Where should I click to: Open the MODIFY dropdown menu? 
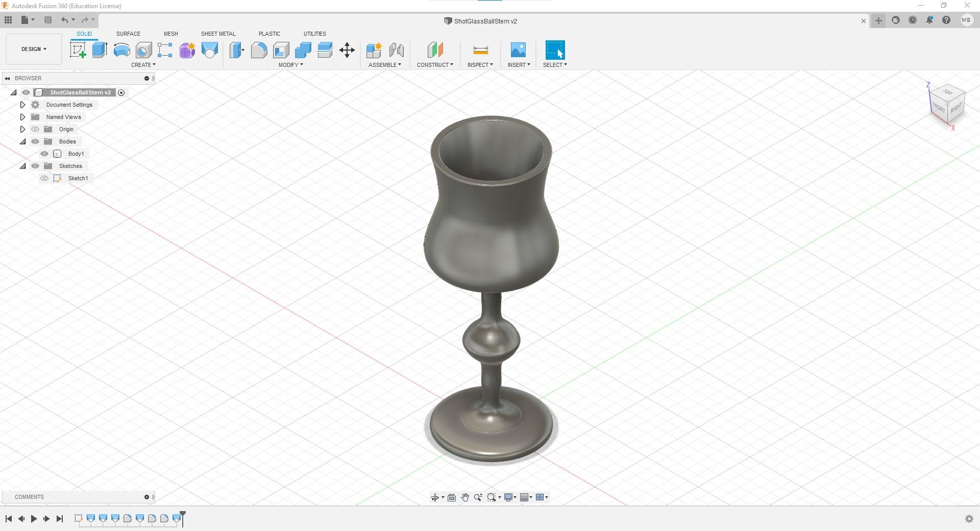[291, 65]
